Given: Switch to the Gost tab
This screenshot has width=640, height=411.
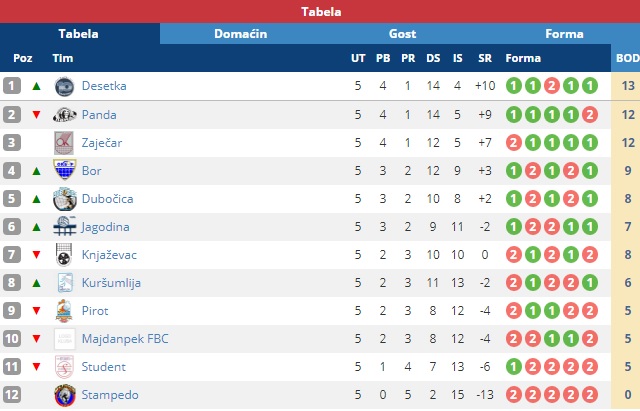Looking at the screenshot, I should (402, 34).
